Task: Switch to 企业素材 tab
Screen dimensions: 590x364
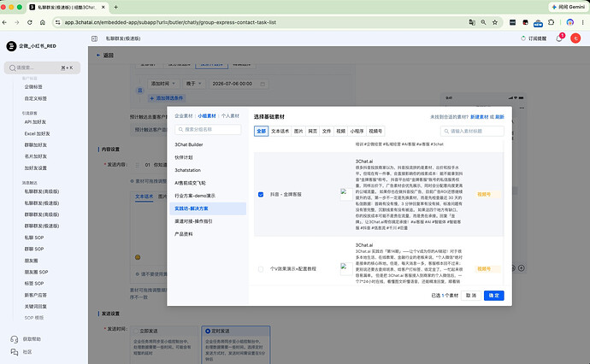Action: [184, 116]
